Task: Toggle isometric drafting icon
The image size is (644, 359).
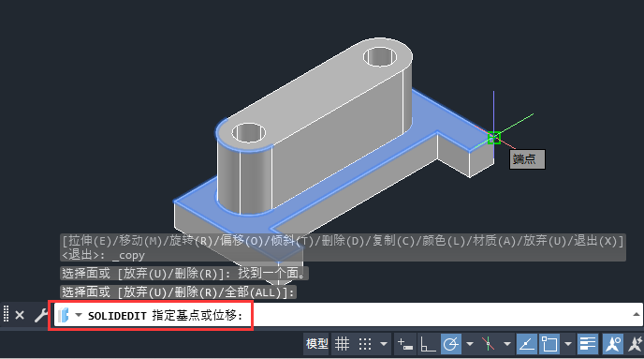Action: [488, 344]
